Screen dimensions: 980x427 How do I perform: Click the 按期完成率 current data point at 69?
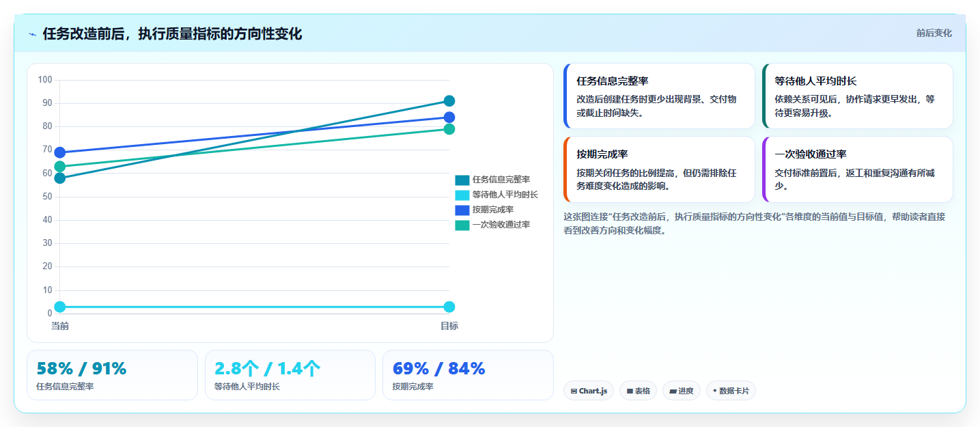click(60, 152)
